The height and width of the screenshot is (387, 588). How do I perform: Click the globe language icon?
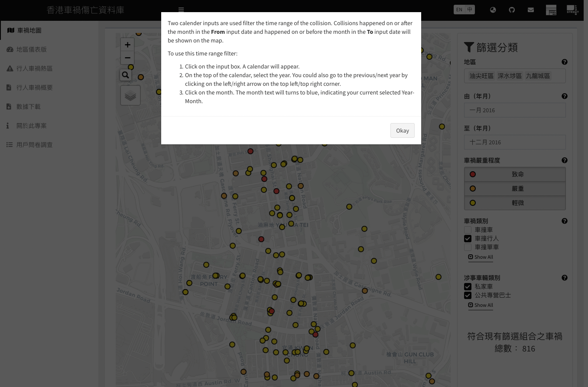pos(493,10)
